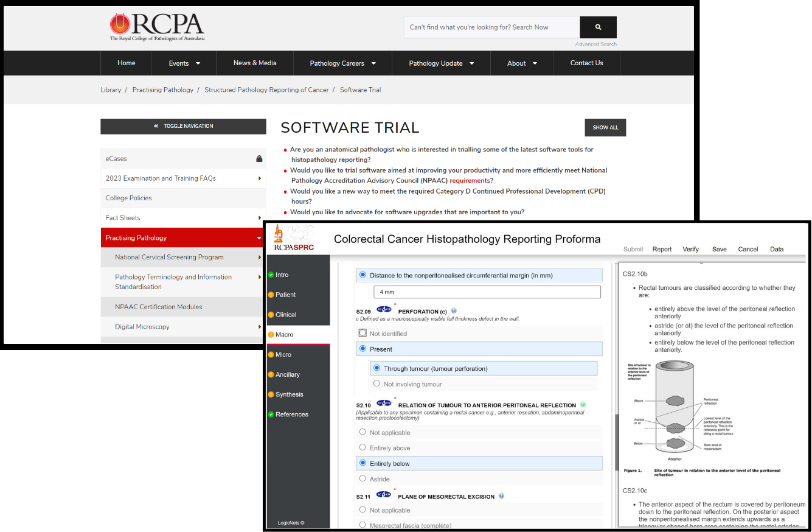Open the About dropdown menu
812x532 pixels.
pos(522,63)
